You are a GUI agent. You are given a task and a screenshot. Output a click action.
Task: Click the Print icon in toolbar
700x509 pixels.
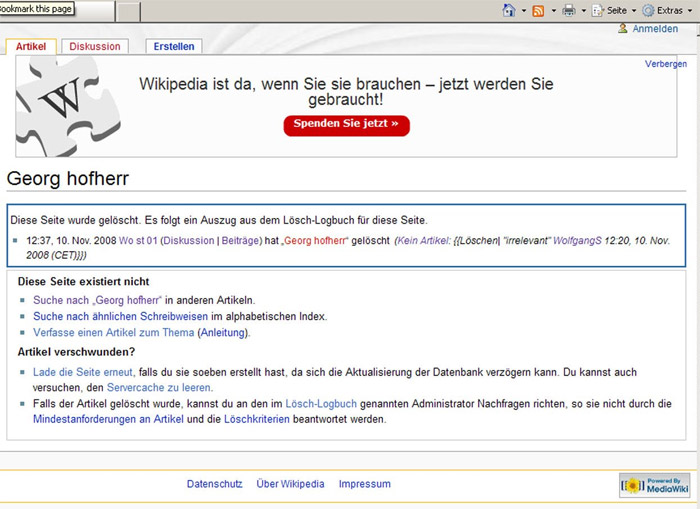click(x=568, y=10)
